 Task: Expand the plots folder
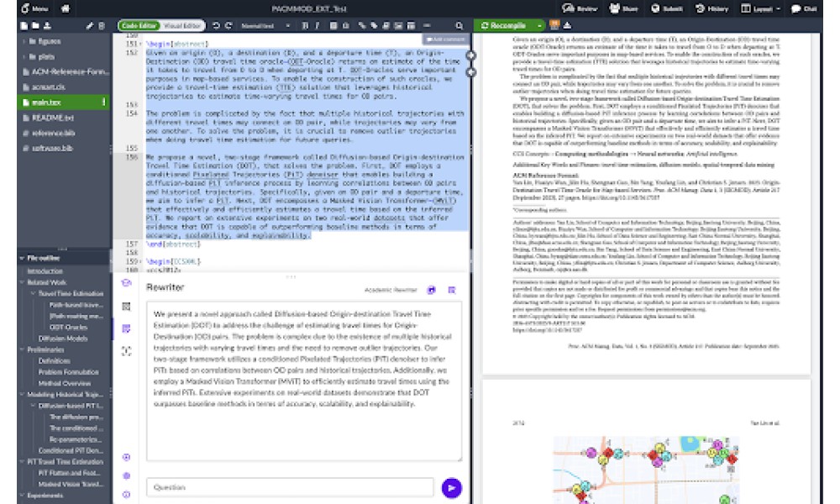24,56
